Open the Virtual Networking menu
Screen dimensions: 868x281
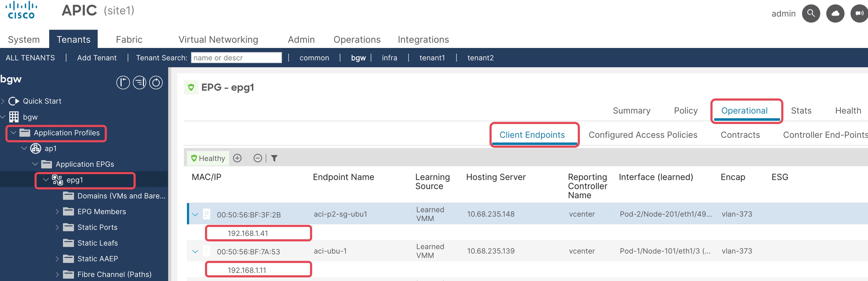tap(218, 39)
